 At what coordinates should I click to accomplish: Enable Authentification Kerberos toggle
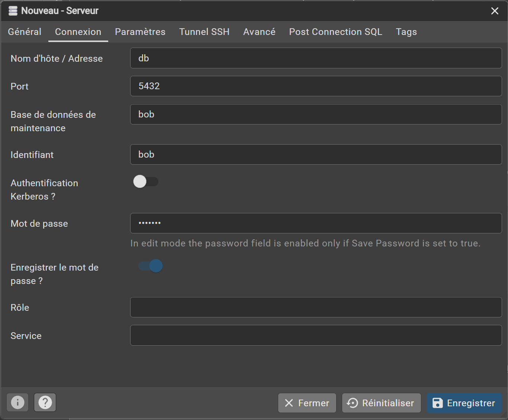145,182
